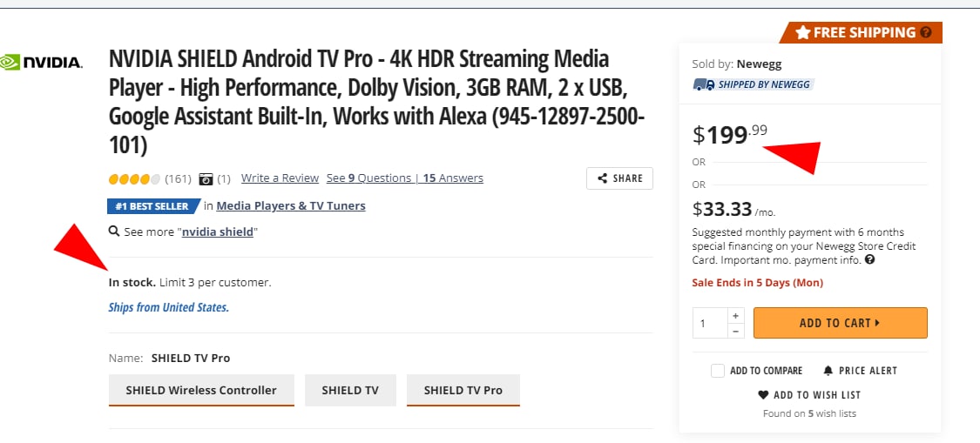The height and width of the screenshot is (443, 980).
Task: Add item to cart
Action: (840, 323)
